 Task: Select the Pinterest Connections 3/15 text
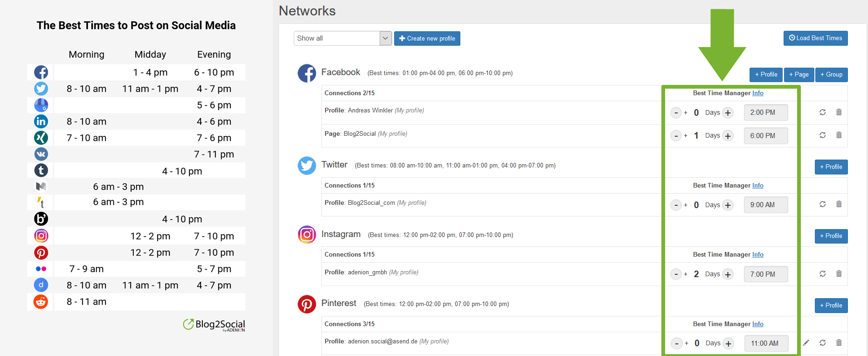coord(349,324)
